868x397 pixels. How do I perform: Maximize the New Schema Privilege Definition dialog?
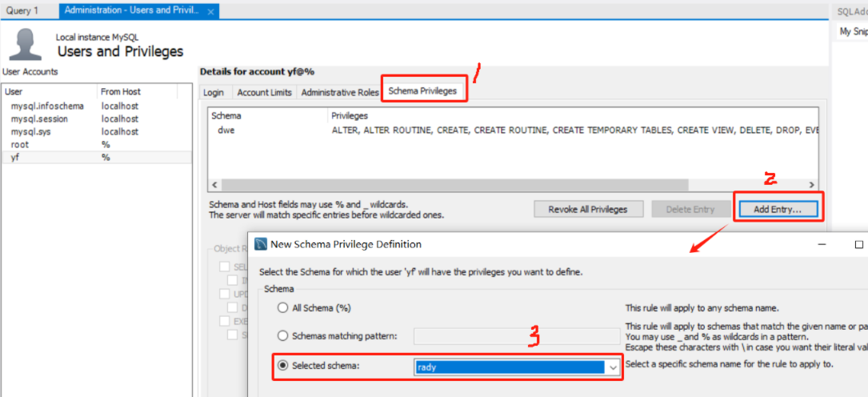pyautogui.click(x=858, y=244)
